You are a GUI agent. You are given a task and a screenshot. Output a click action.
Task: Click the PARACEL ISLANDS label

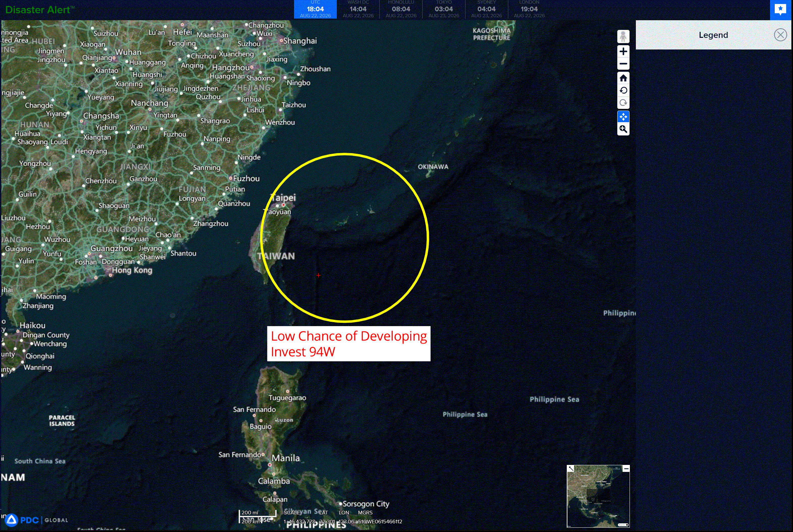(x=62, y=420)
